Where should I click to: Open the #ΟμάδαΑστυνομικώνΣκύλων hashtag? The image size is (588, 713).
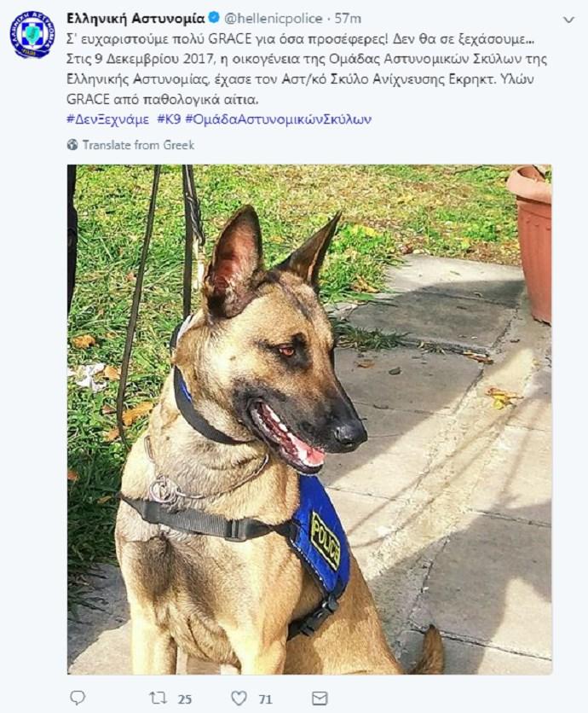pos(279,119)
